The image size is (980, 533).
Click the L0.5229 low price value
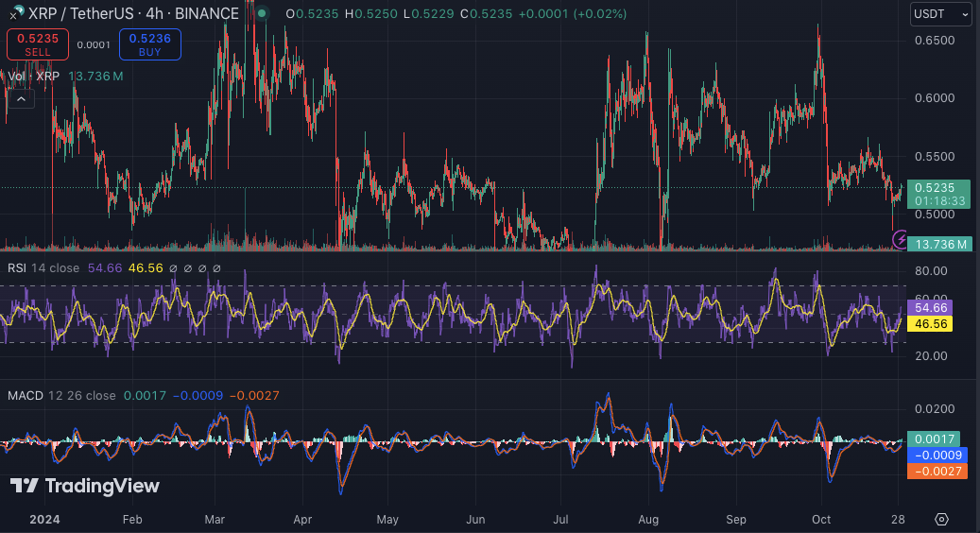[429, 14]
